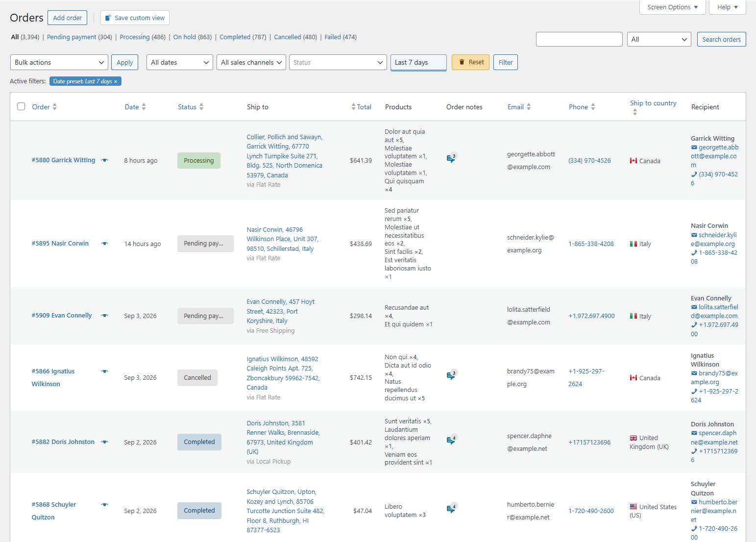Preview order #5882 Doris Johnston eye icon
Screen dimensions: 756x542
(104, 442)
